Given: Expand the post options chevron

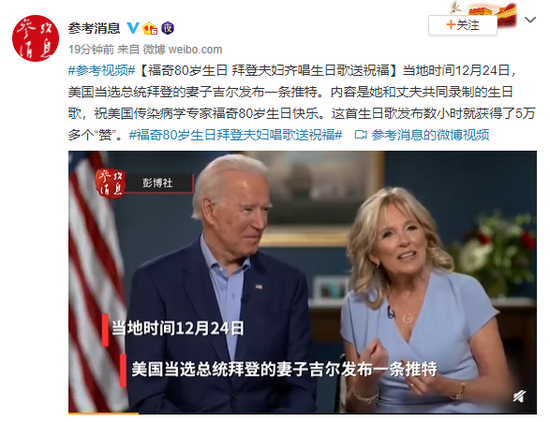Looking at the screenshot, I should click(530, 20).
